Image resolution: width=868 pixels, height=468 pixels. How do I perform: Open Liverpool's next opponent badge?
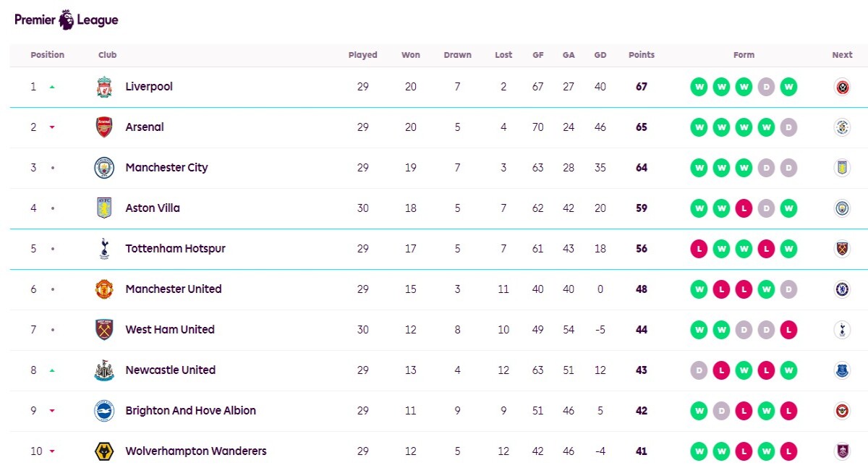(x=842, y=87)
